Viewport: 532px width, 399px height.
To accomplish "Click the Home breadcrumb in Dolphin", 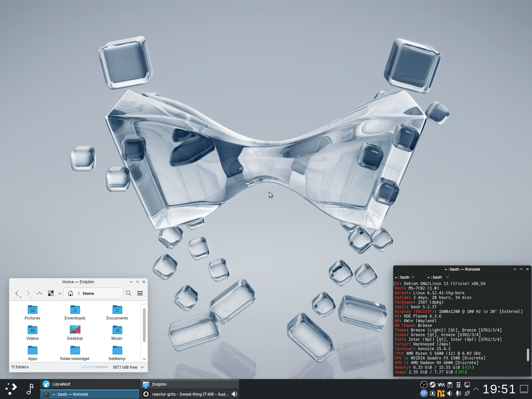I will point(88,293).
